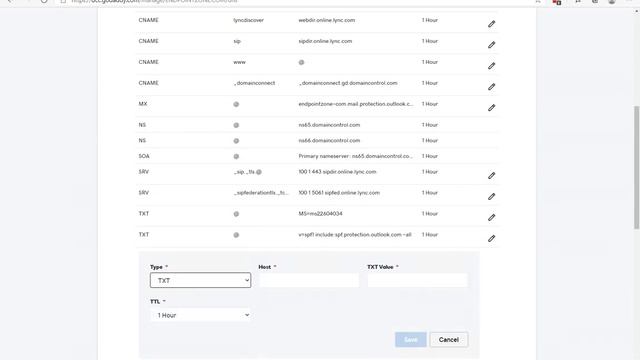Select ns66.domaincontrol.com NS value

(329, 140)
